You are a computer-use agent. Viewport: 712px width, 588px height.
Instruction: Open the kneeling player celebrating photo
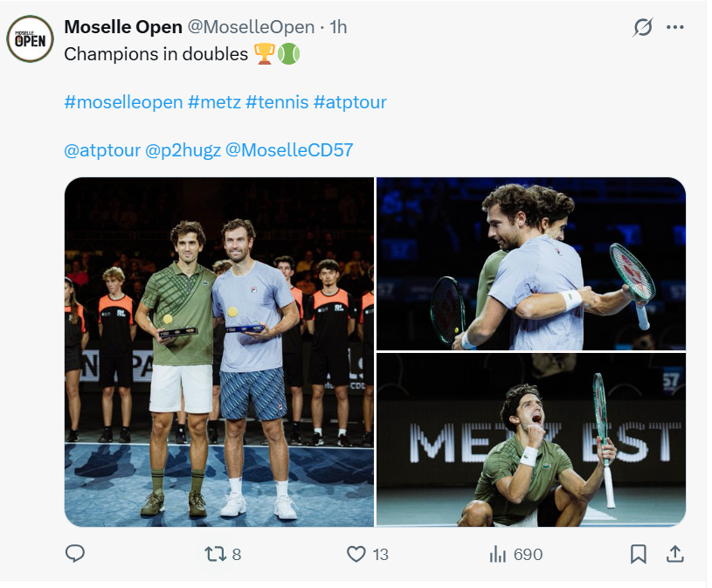coord(531,439)
